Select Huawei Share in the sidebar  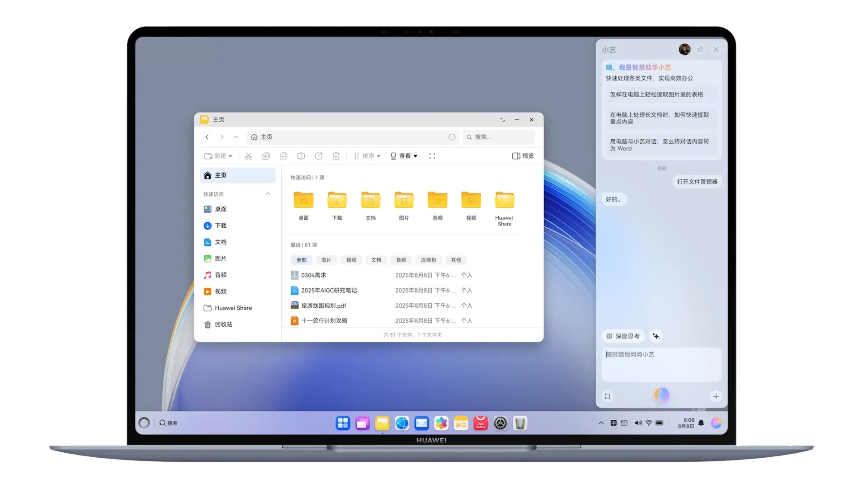coord(237,308)
